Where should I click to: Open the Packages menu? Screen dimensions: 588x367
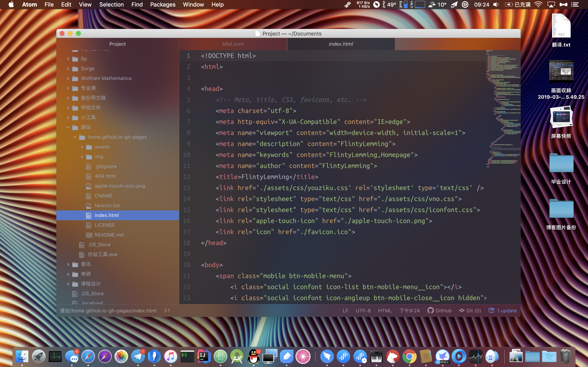(x=163, y=5)
